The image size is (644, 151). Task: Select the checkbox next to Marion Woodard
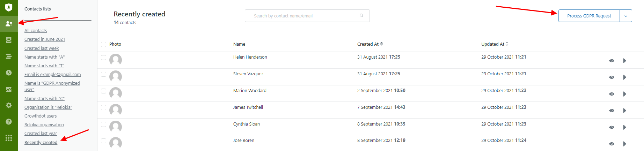(x=103, y=91)
